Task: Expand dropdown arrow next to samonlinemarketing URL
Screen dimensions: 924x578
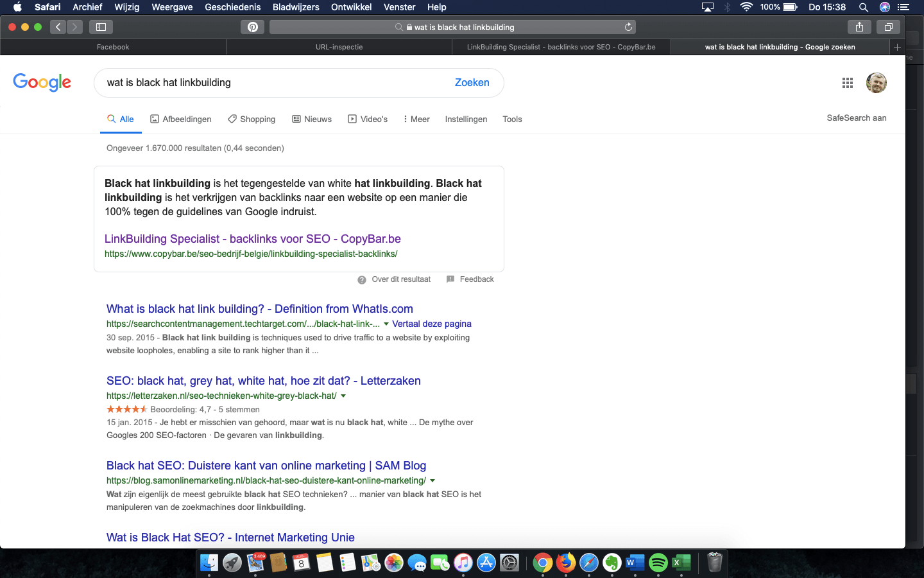Action: pyautogui.click(x=432, y=481)
